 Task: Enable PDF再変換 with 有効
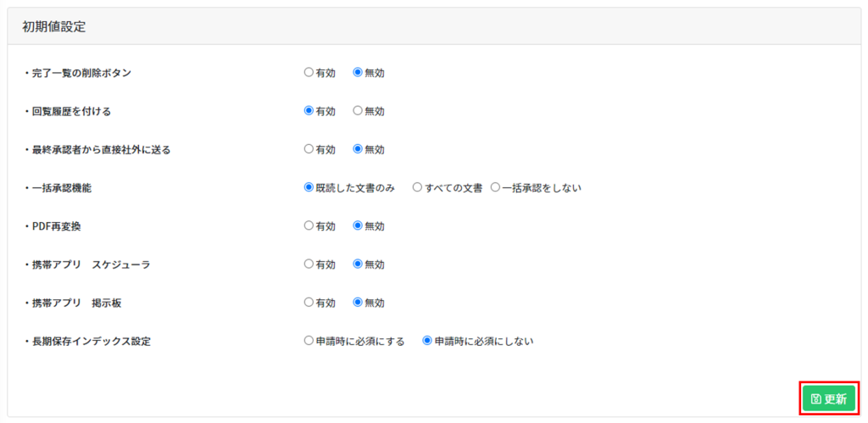coord(309,225)
